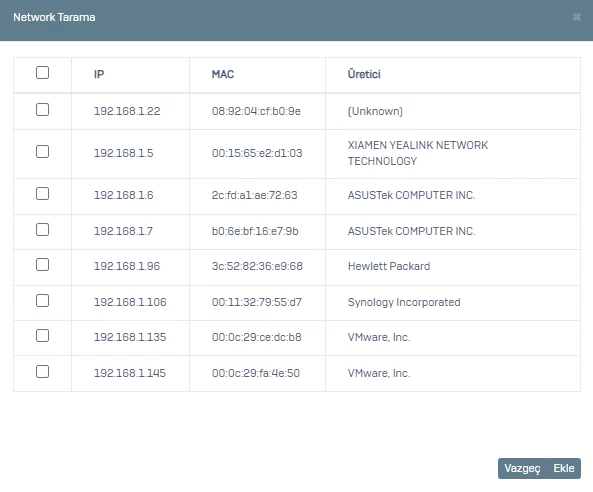Select the Synology 192.168.1.106 checkbox
The image size is (593, 492).
click(42, 301)
